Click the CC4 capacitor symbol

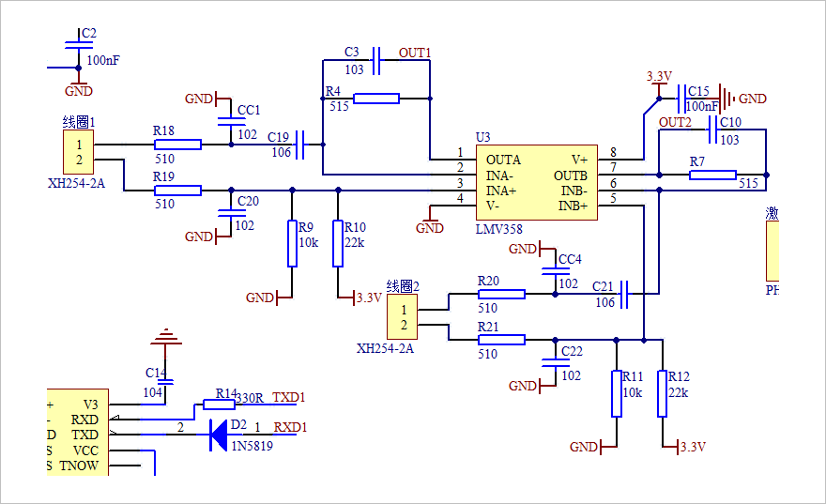(556, 271)
